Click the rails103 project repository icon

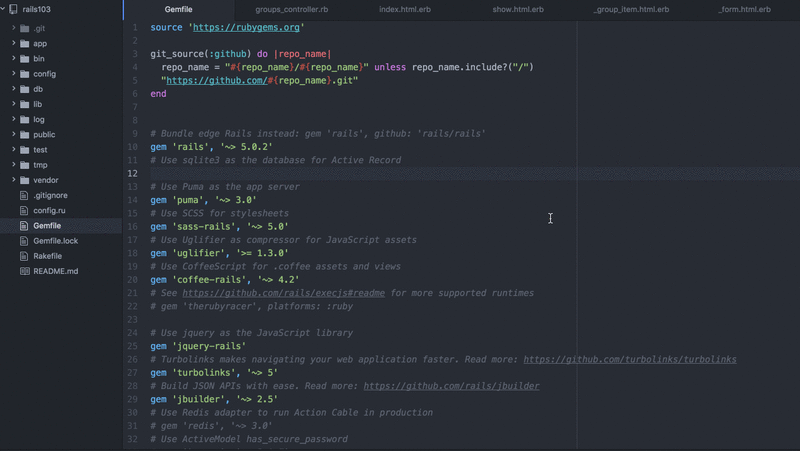pyautogui.click(x=13, y=9)
